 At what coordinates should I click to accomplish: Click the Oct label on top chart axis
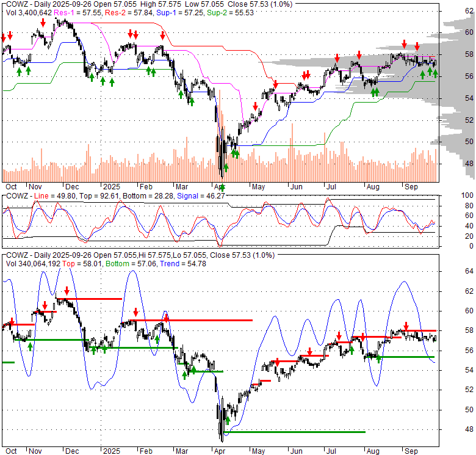pyautogui.click(x=11, y=187)
